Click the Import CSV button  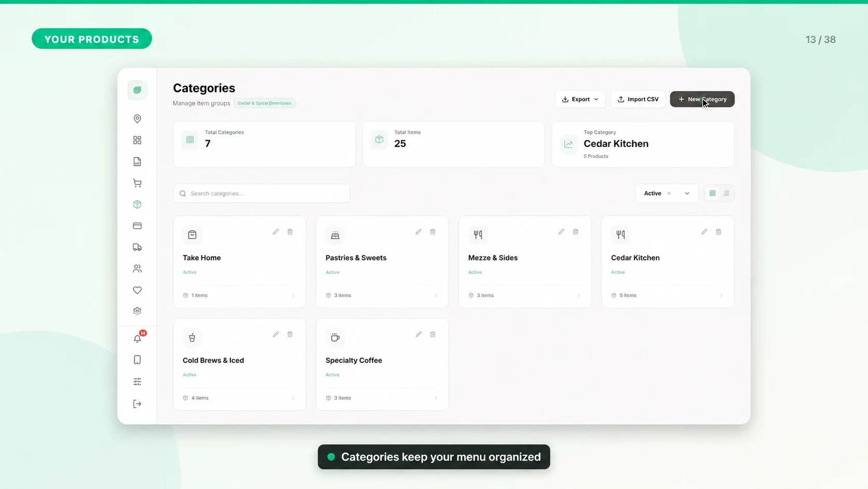click(638, 99)
